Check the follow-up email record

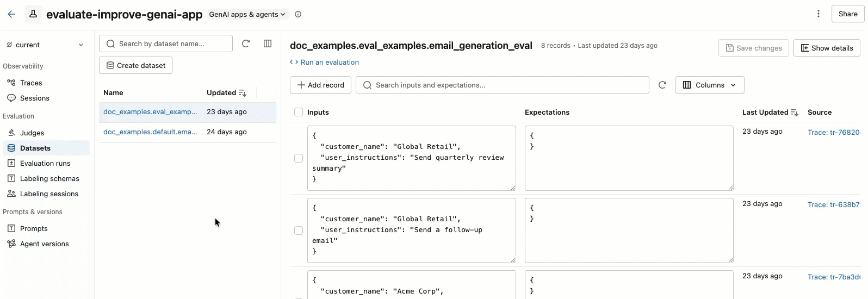click(299, 231)
